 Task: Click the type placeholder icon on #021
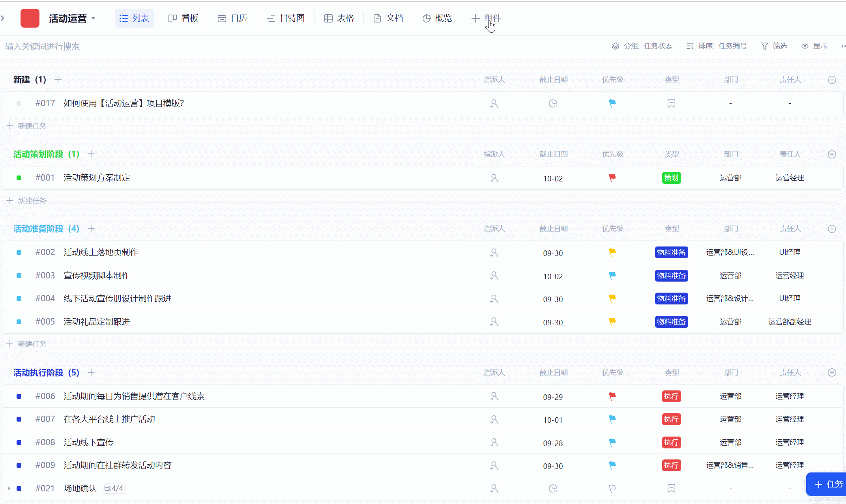coord(671,488)
